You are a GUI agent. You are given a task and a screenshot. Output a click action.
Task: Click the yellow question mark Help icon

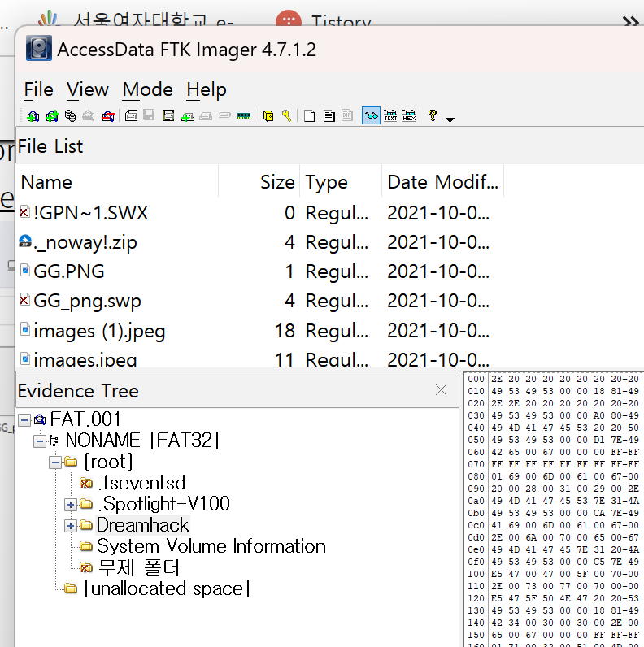[433, 115]
